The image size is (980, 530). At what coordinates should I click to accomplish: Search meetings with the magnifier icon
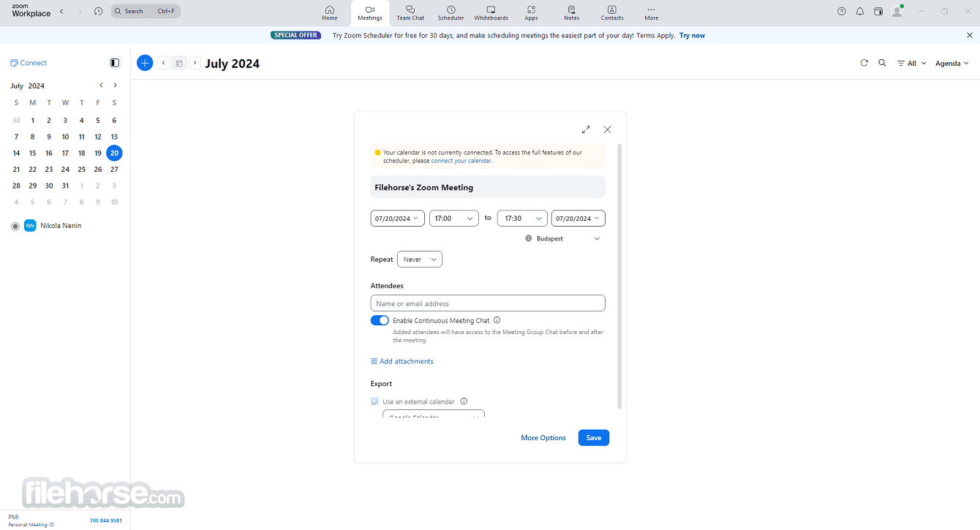882,63
